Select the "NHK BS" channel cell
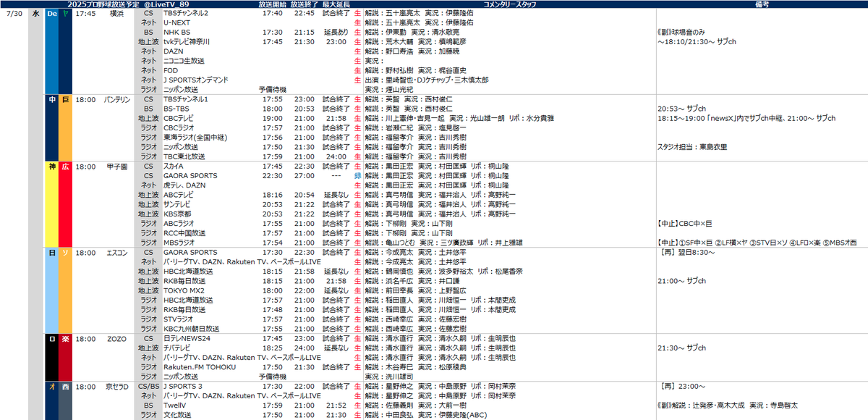The image size is (868, 420). coord(176,33)
